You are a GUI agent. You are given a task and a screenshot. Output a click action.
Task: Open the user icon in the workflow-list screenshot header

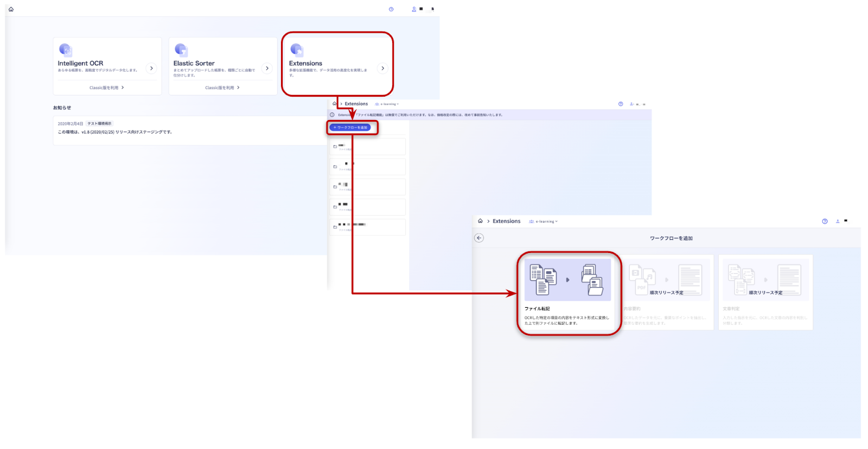tap(631, 104)
